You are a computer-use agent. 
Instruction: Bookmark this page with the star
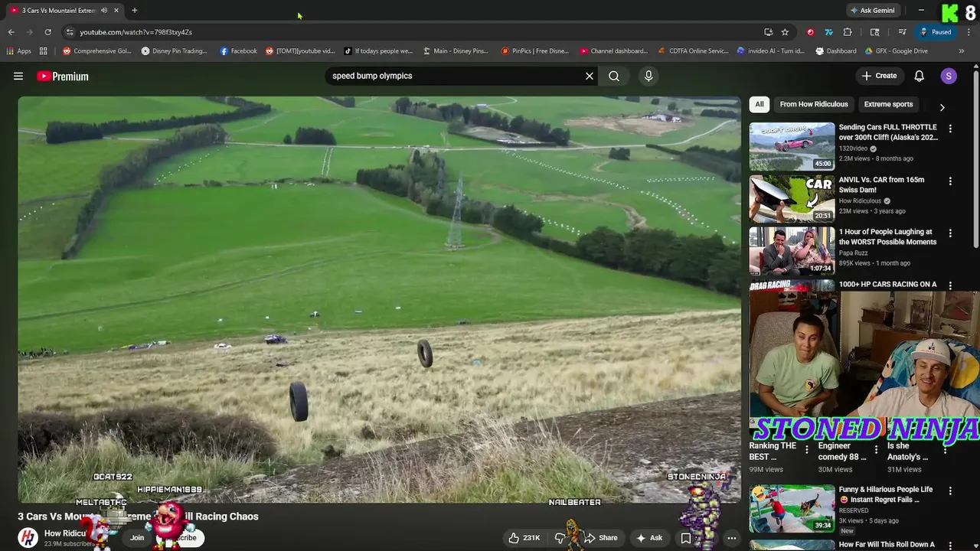(x=785, y=32)
